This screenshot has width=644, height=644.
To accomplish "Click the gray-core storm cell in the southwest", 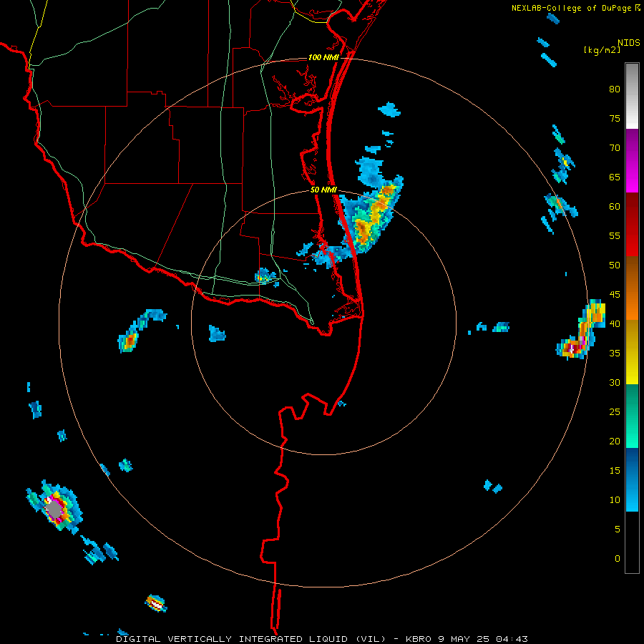I will tap(54, 508).
